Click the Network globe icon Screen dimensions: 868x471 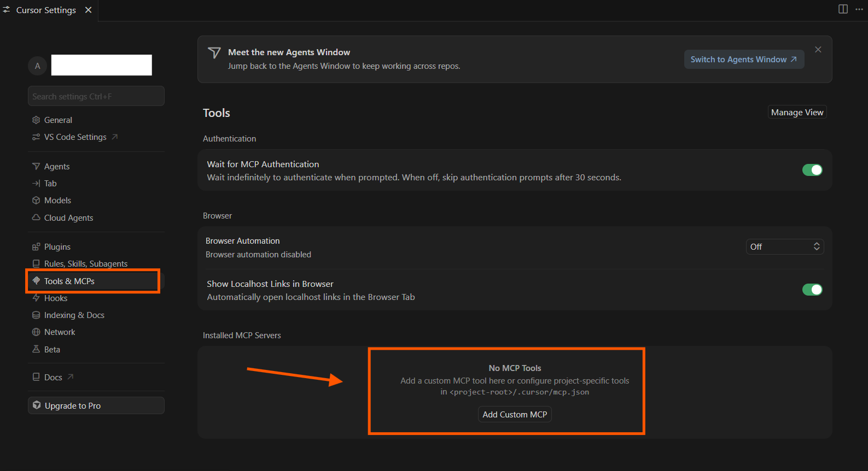36,332
